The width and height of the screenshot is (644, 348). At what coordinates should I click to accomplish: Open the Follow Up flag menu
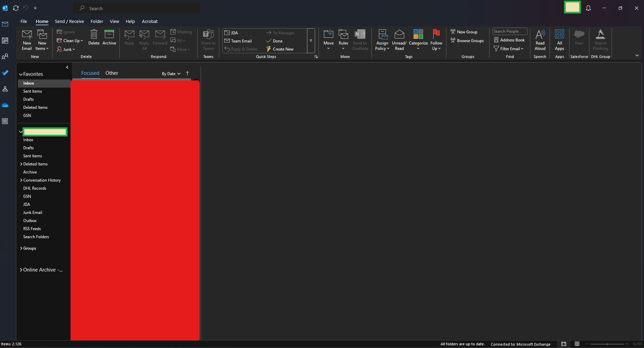coord(436,40)
